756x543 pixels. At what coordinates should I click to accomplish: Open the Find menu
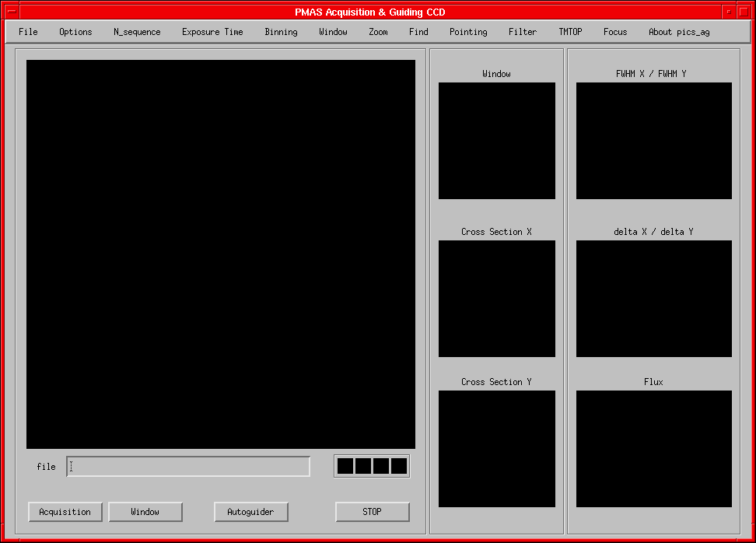(x=418, y=32)
